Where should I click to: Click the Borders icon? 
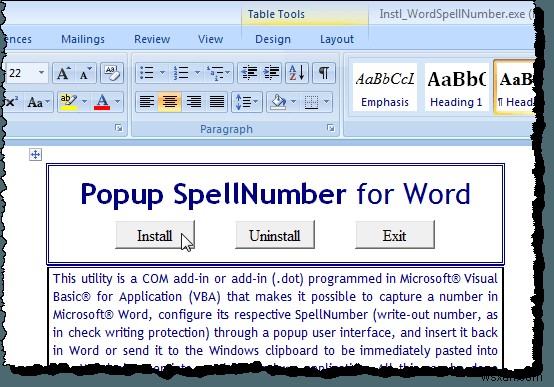311,102
